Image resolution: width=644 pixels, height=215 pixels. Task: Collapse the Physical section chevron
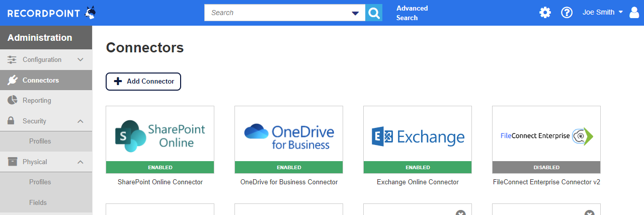[x=80, y=162]
